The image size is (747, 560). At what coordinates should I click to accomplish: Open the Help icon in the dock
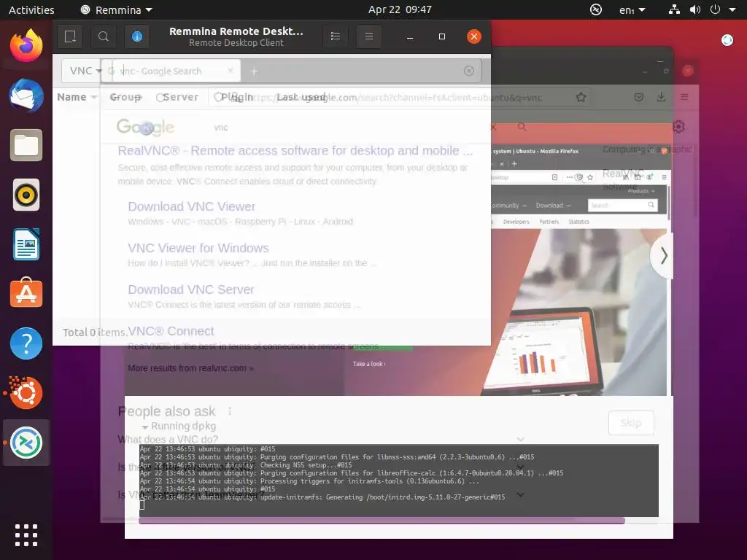[26, 343]
